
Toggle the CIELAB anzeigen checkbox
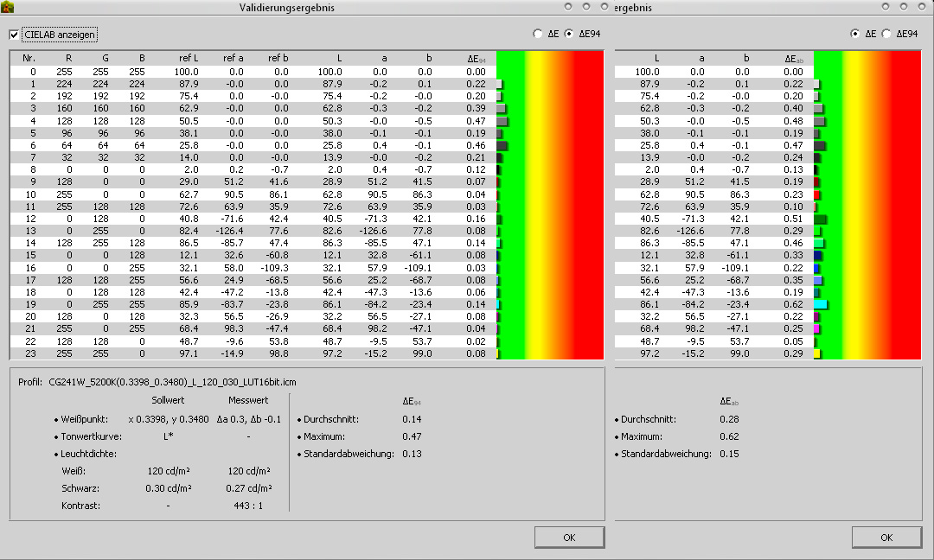14,35
